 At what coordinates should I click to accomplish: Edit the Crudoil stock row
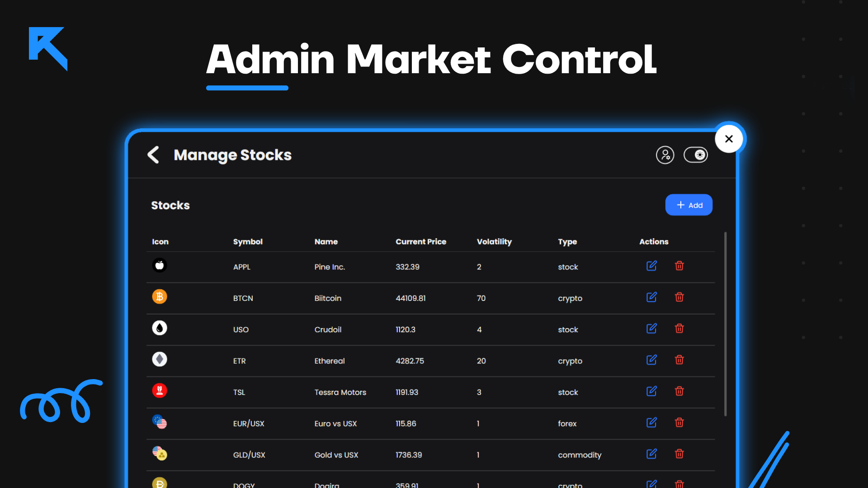651,328
